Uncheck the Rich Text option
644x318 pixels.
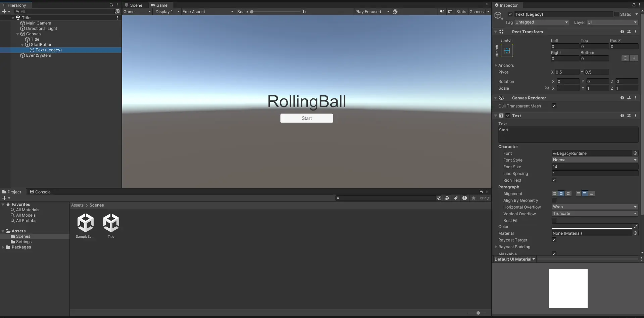click(x=554, y=180)
